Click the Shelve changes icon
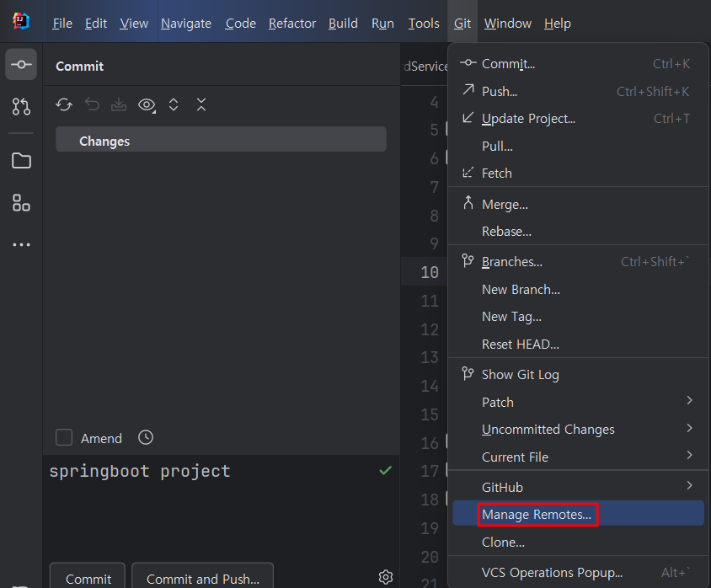Viewport: 711px width, 588px height. click(x=119, y=104)
